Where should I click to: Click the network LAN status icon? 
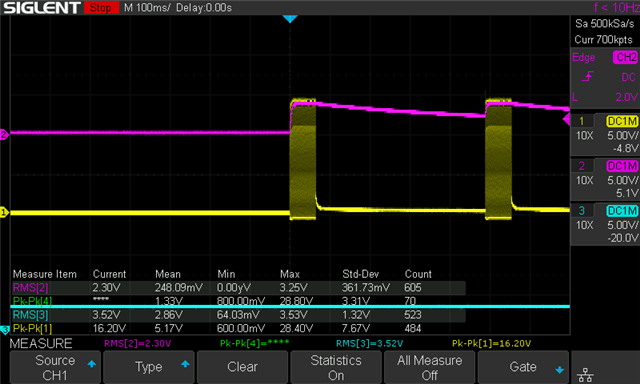(x=585, y=375)
